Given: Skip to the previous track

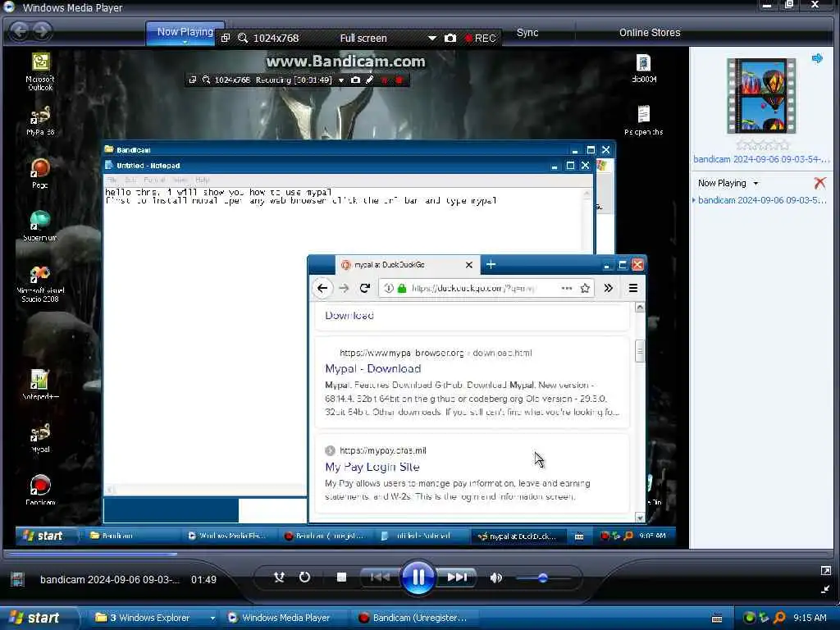Looking at the screenshot, I should coord(380,577).
